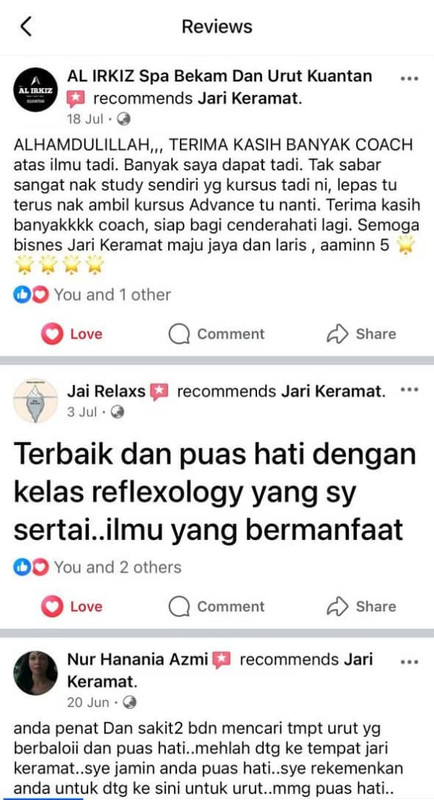View reactions 'You and 2 others'

pos(97,567)
